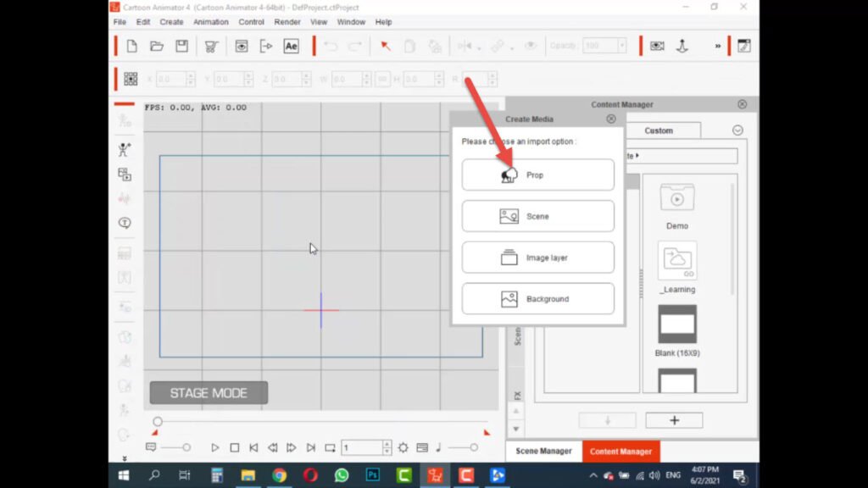Close the Content Manager panel
This screenshot has height=488, width=868.
click(743, 104)
